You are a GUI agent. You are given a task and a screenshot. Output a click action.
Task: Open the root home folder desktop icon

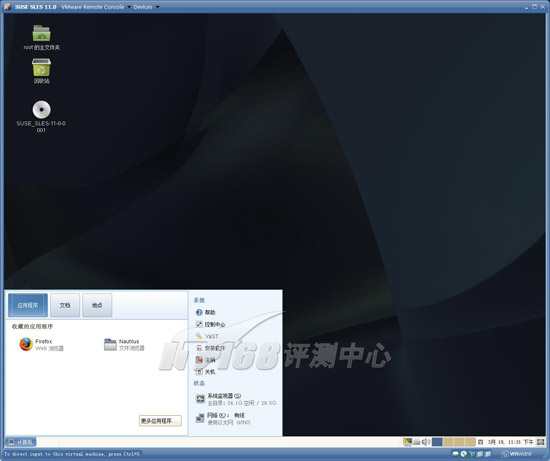pos(41,38)
